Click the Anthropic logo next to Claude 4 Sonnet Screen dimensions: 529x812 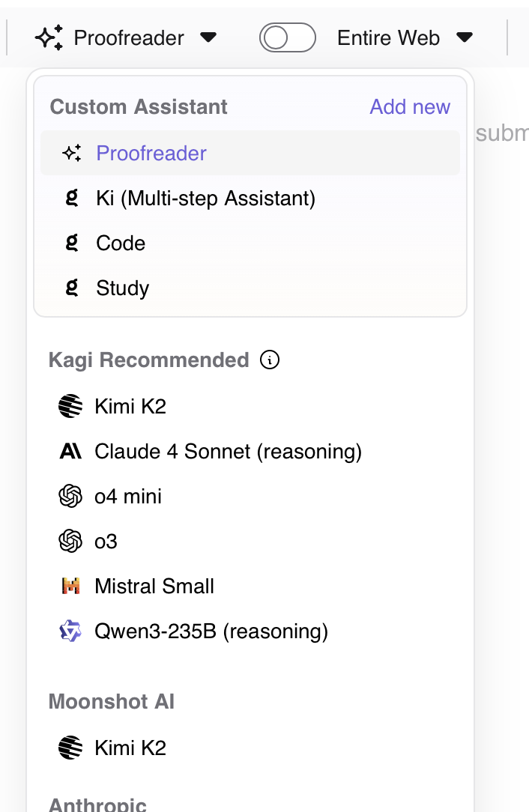(x=70, y=451)
